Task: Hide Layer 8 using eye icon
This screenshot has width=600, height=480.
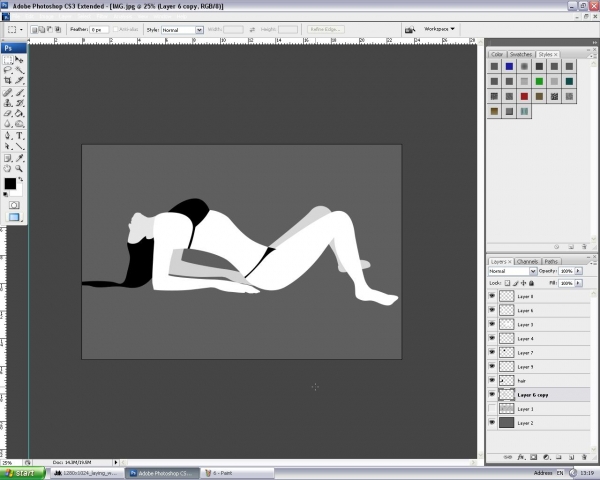Action: coord(492,296)
